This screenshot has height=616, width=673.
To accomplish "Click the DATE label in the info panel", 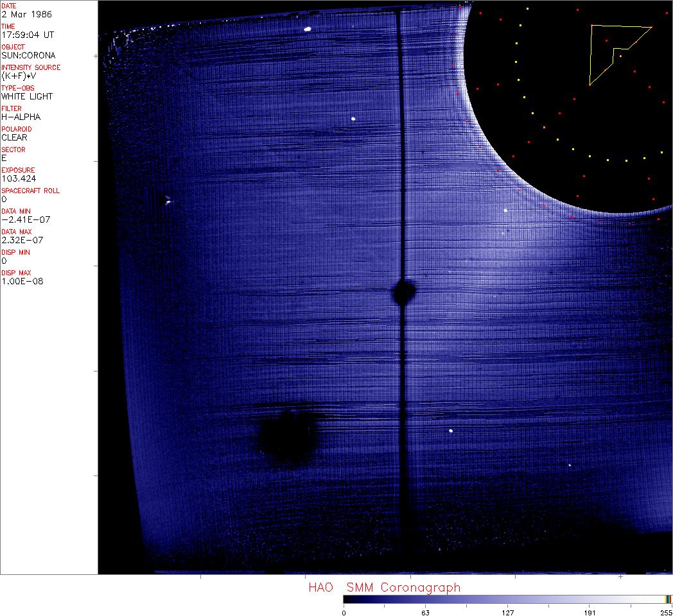I will [9, 6].
